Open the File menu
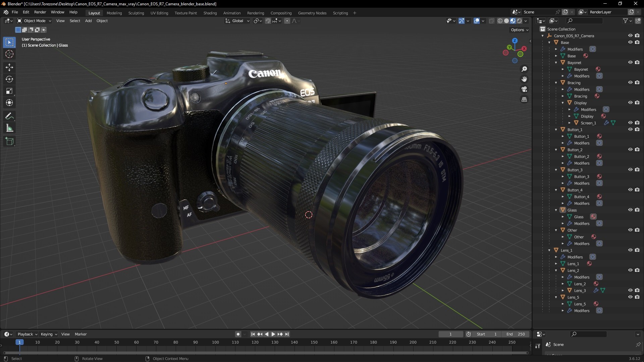The height and width of the screenshot is (362, 644). click(15, 12)
